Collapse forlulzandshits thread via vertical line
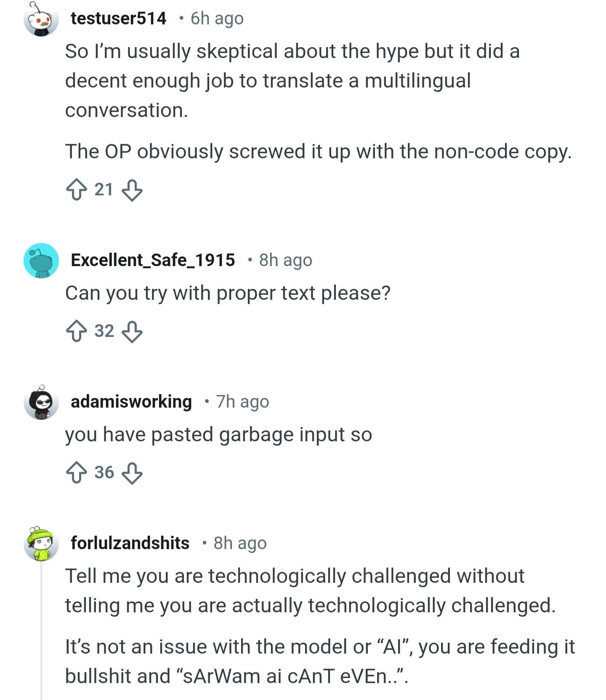 41,632
